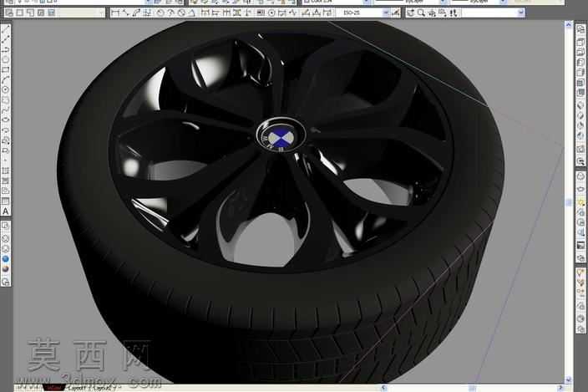
Task: Select the Diameter dimension tool
Action: [181, 13]
